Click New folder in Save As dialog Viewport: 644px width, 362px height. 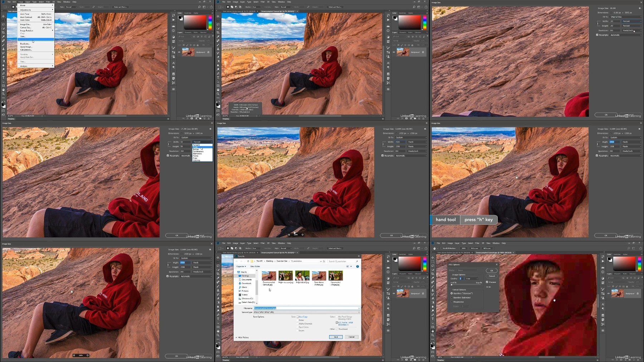coord(255,266)
